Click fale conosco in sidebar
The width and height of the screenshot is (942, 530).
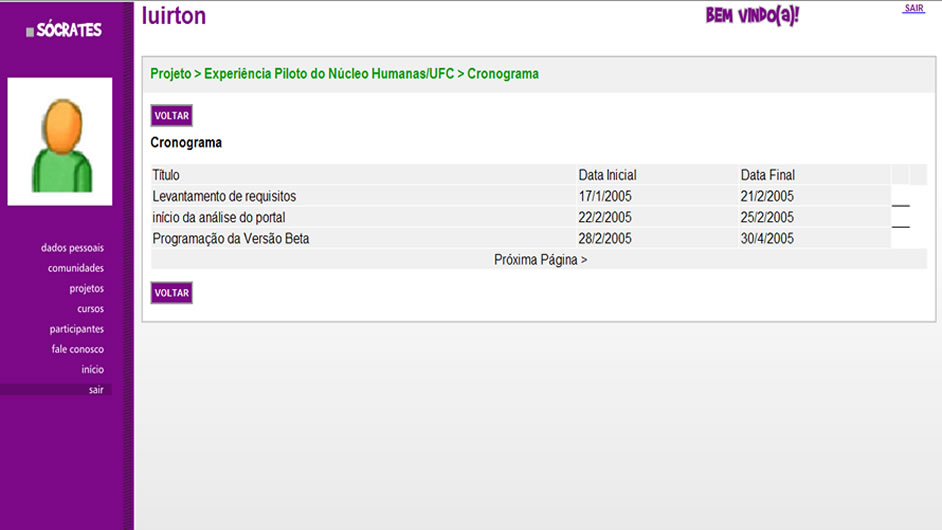pyautogui.click(x=77, y=349)
